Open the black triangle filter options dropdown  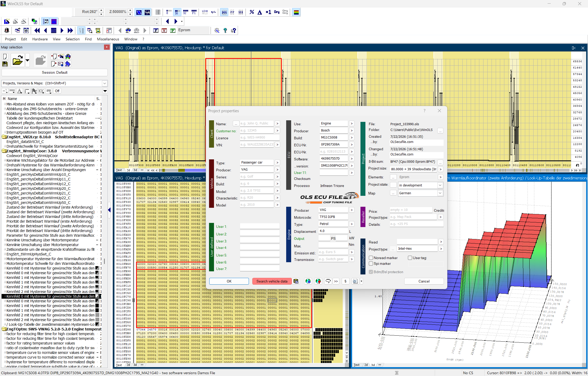pos(105,91)
